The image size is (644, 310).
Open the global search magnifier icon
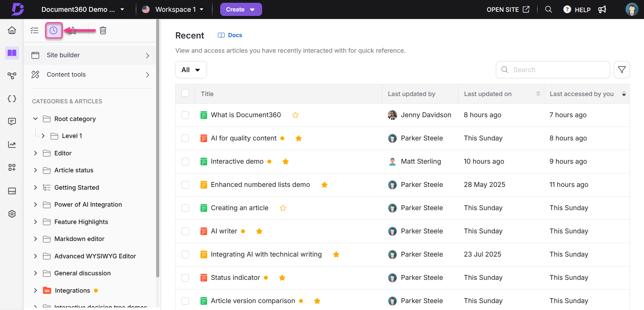pos(548,9)
